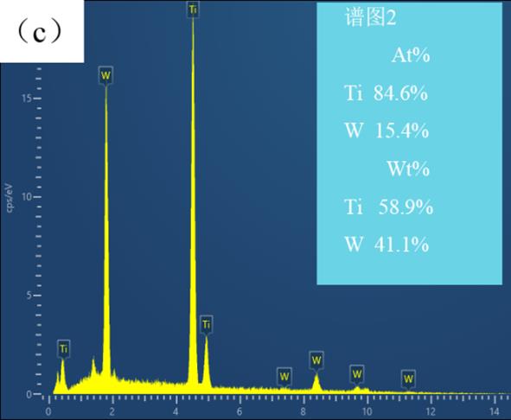Click the cps/eV y-axis title
The image size is (511, 420).
[x=10, y=198]
